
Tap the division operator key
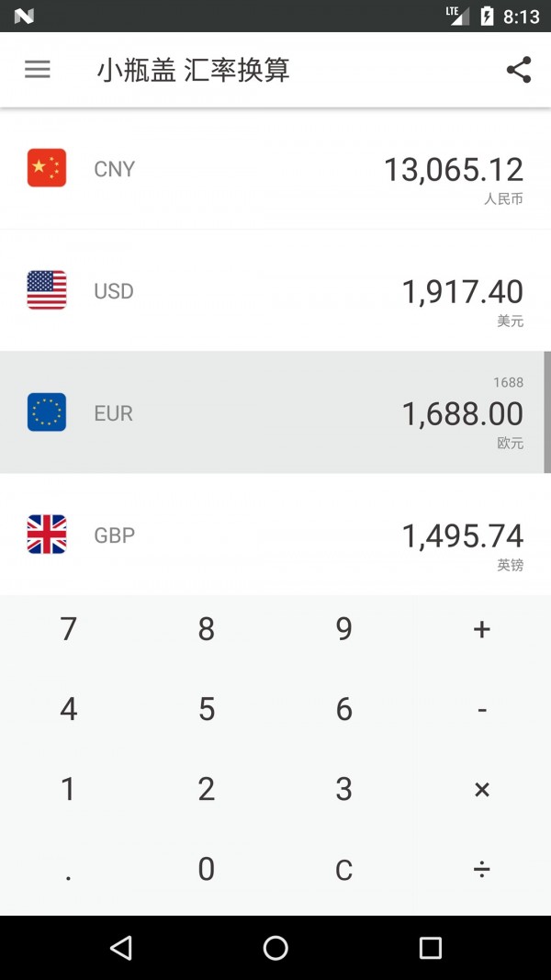pyautogui.click(x=481, y=870)
